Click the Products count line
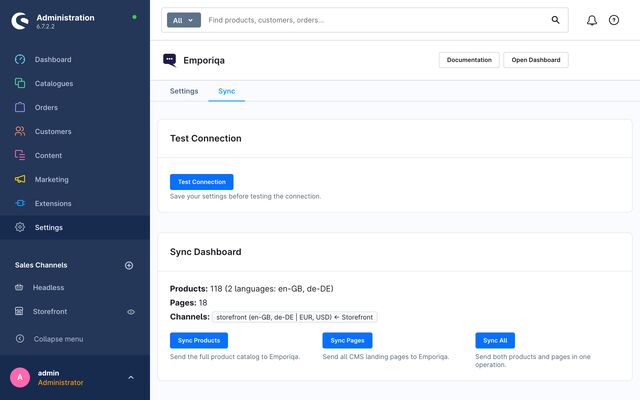Viewport: 640px width, 400px height. (x=252, y=289)
